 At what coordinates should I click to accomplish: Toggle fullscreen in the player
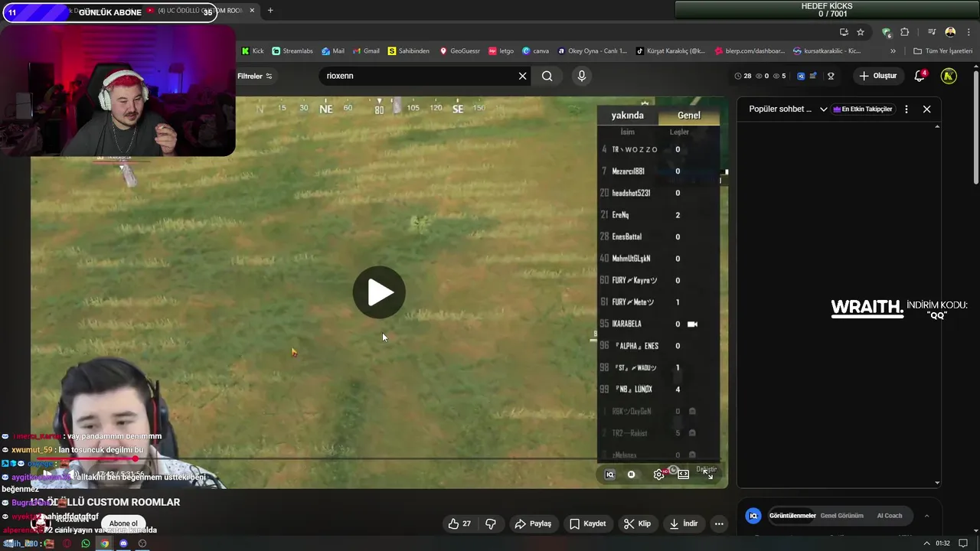pos(708,474)
